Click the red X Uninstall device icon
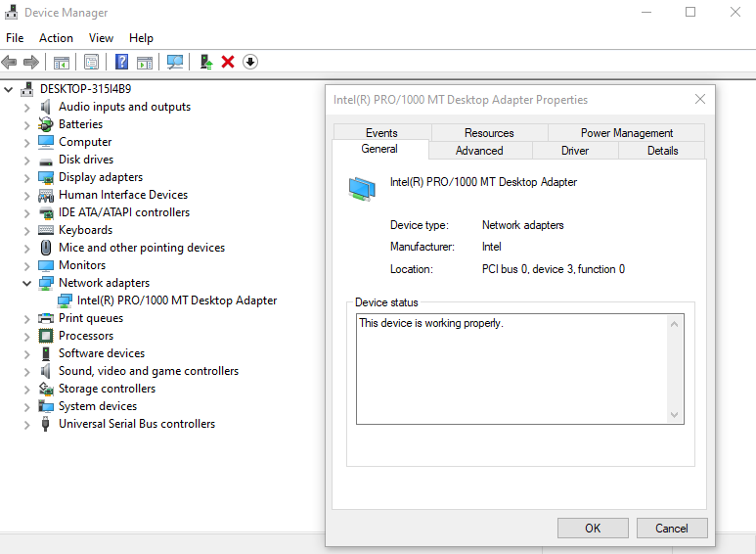 (x=228, y=62)
